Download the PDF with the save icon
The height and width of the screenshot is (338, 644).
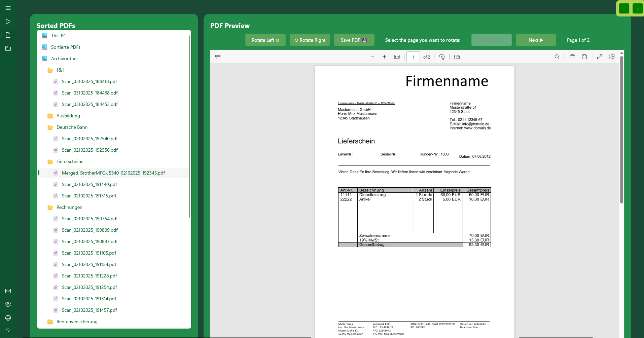point(584,57)
